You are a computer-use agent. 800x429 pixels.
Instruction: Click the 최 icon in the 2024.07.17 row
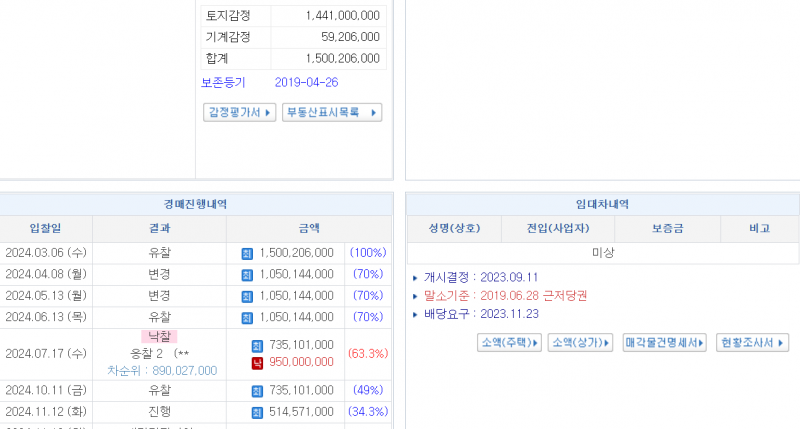tap(256, 345)
